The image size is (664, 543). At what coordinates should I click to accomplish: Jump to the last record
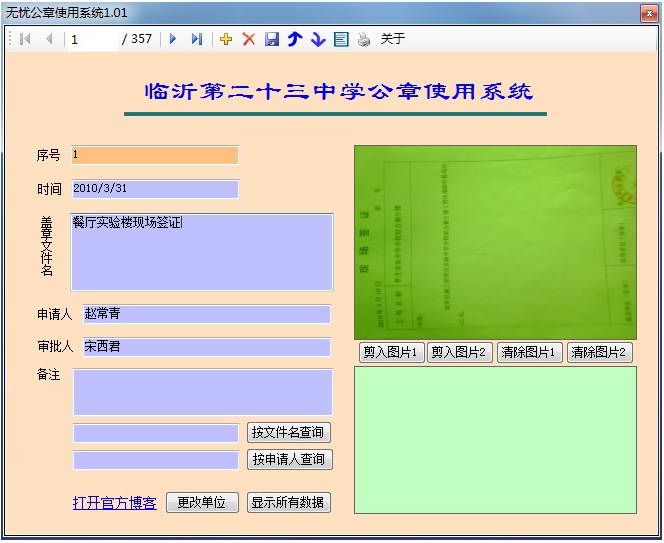[197, 39]
